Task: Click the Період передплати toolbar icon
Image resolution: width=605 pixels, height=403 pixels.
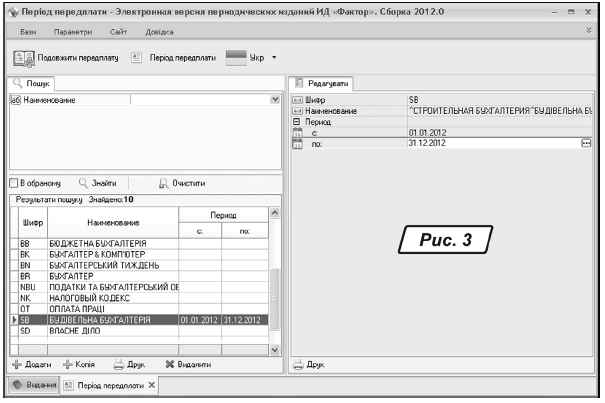Action: coord(137,57)
